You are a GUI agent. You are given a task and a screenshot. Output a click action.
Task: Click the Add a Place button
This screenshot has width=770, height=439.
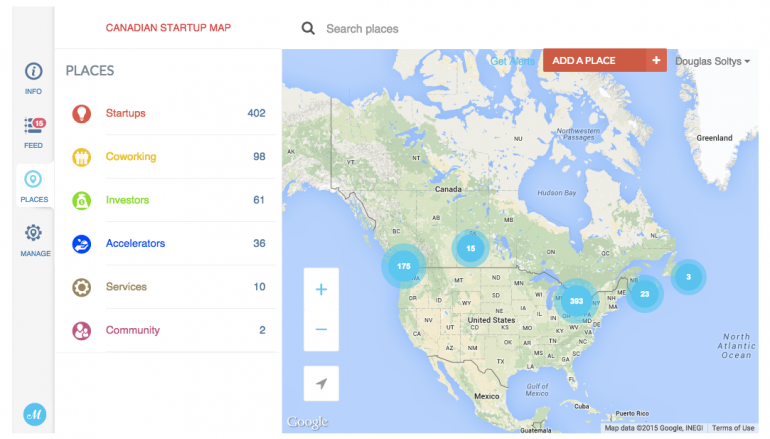(x=605, y=60)
